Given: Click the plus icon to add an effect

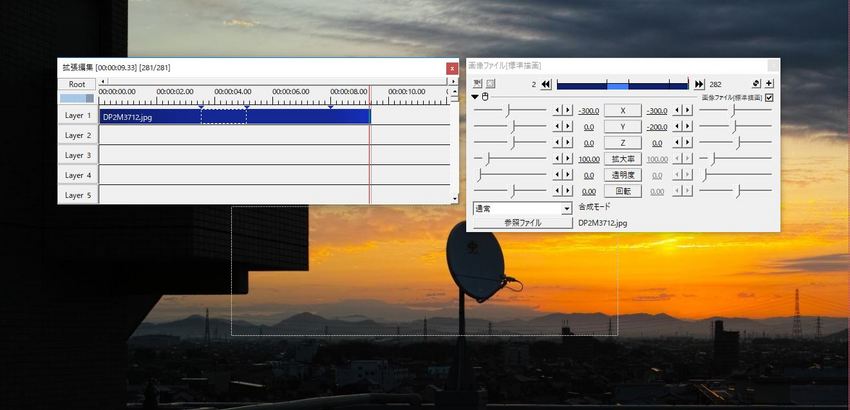Looking at the screenshot, I should [769, 84].
